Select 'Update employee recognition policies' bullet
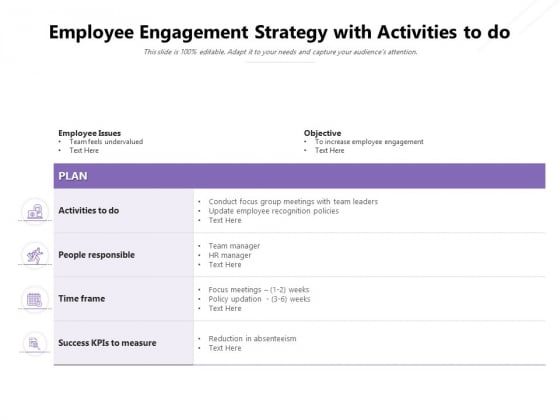 pos(274,211)
